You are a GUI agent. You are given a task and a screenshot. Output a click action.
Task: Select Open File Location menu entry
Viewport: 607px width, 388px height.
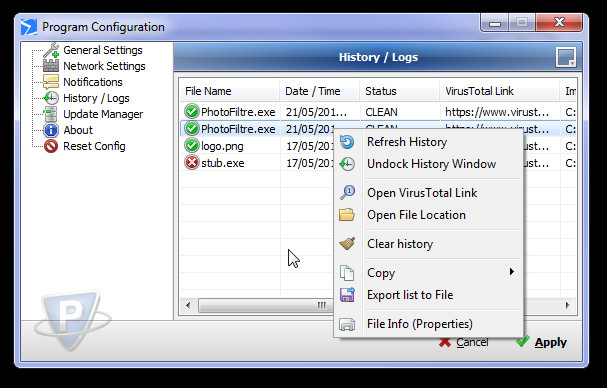tap(429, 215)
